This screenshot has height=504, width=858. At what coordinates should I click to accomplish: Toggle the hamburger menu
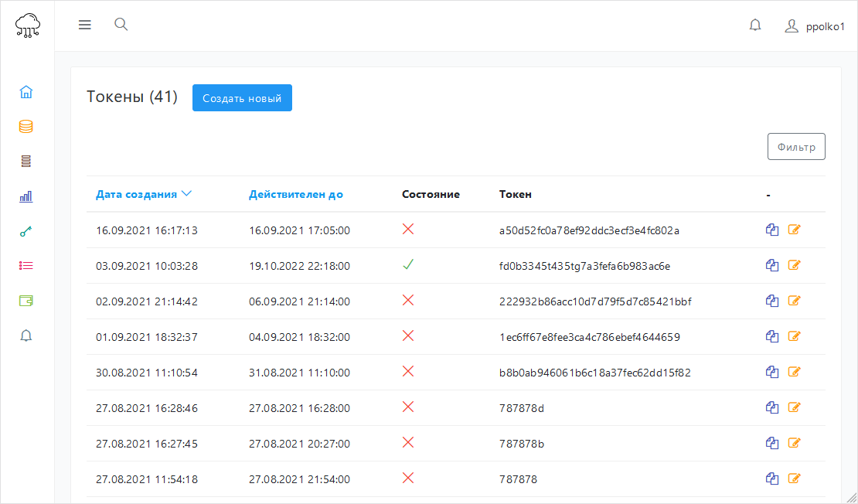[85, 26]
